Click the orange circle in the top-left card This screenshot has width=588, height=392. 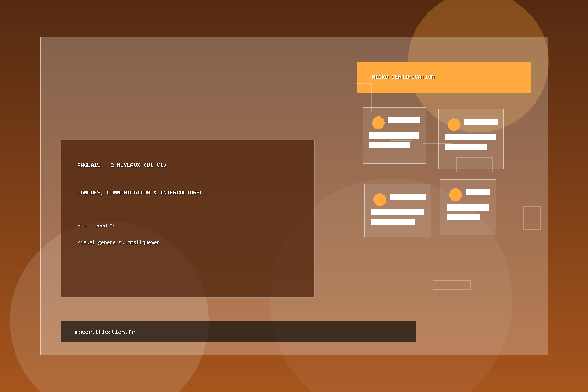378,123
